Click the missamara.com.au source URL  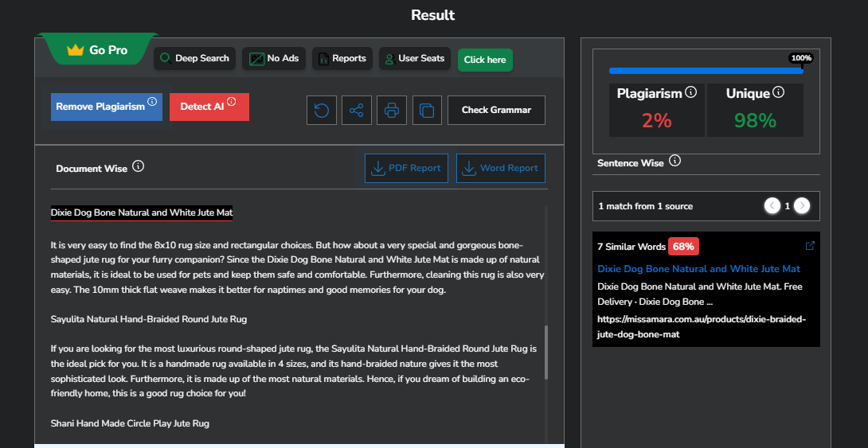702,327
